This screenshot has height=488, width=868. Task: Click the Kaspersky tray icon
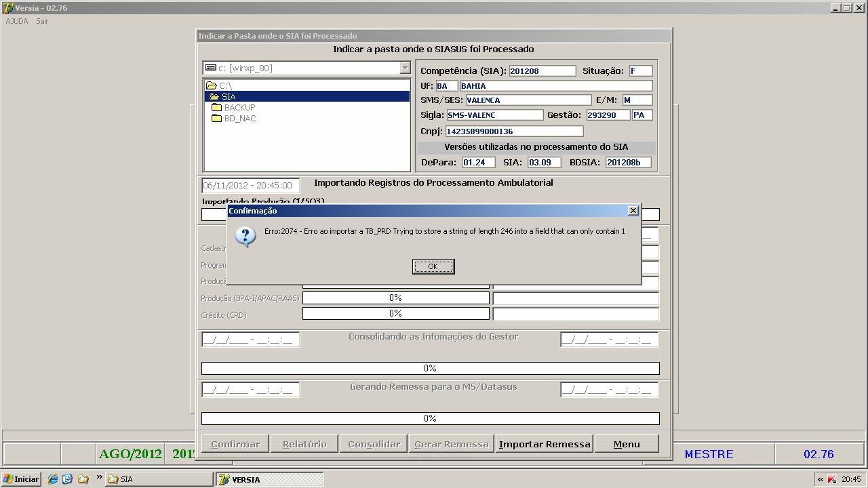click(831, 480)
